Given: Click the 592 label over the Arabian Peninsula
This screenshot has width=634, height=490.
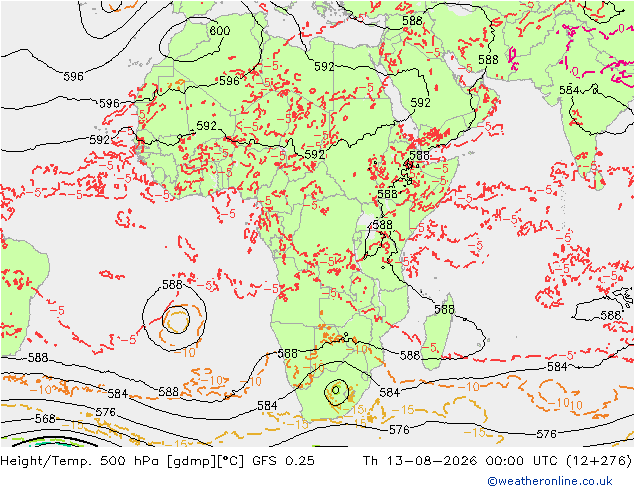Looking at the screenshot, I should (421, 103).
